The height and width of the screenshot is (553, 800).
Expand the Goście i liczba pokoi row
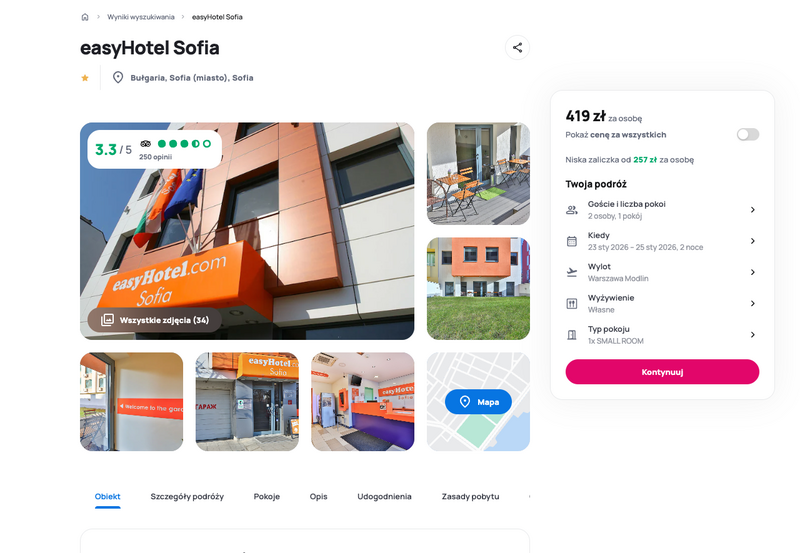[662, 210]
